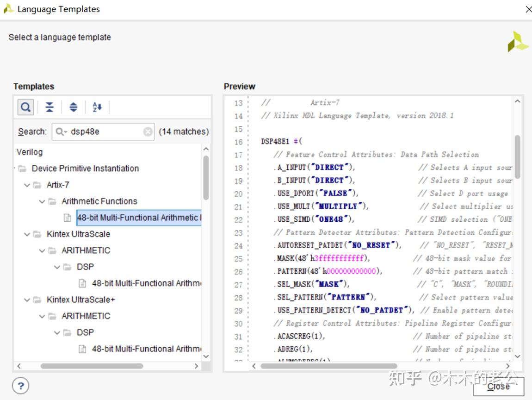Collapse Arithmetic Functions folder chevron

[x=42, y=201]
